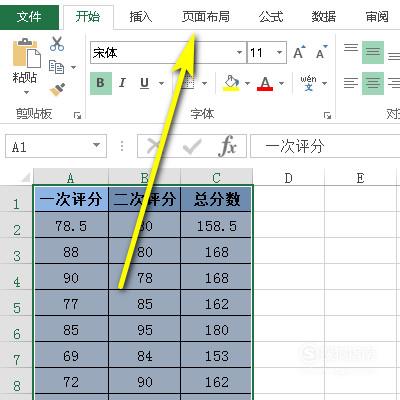Viewport: 400px width, 400px height.
Task: Select the Format Painter brush icon
Action: [x=57, y=89]
